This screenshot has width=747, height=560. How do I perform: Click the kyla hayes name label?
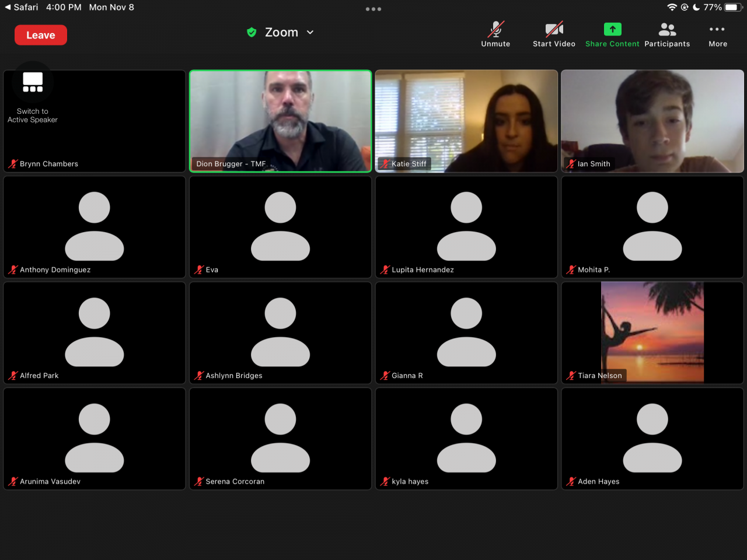click(410, 482)
